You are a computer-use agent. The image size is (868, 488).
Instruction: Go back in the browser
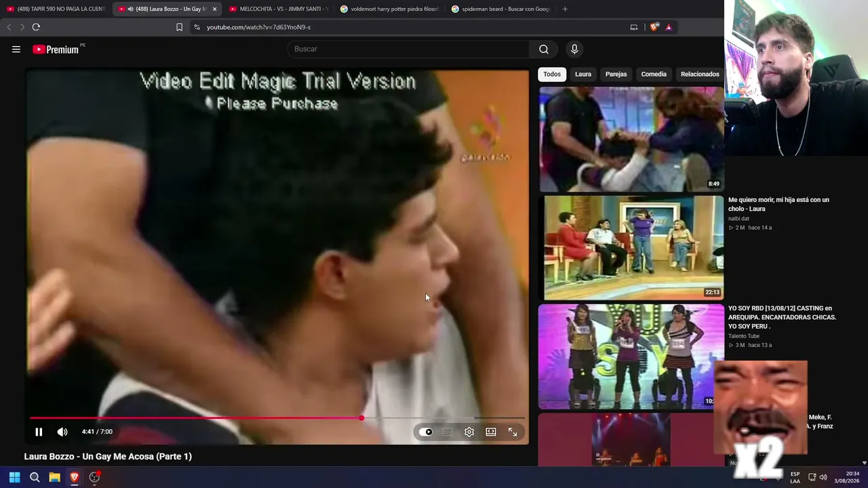(9, 27)
